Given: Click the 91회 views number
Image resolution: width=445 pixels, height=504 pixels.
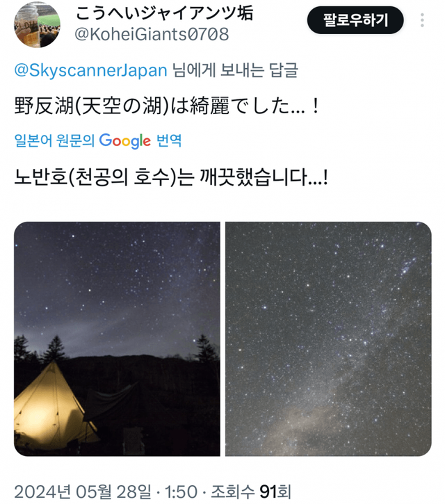Looking at the screenshot, I should pos(275,491).
